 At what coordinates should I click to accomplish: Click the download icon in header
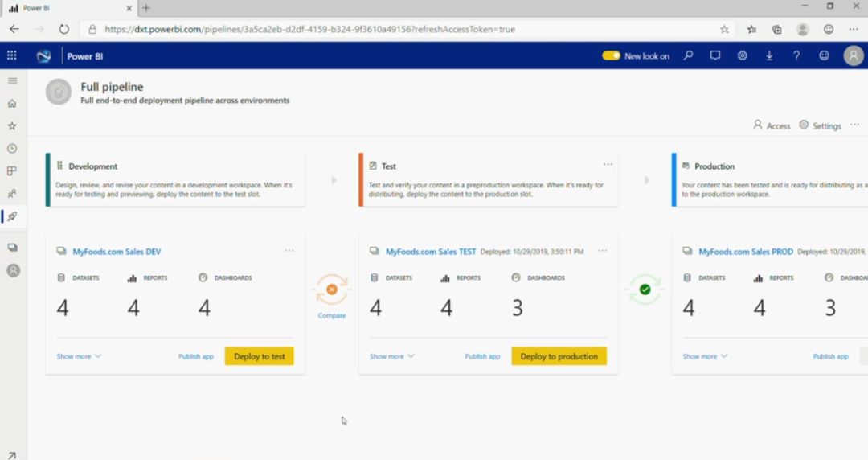[x=769, y=55]
